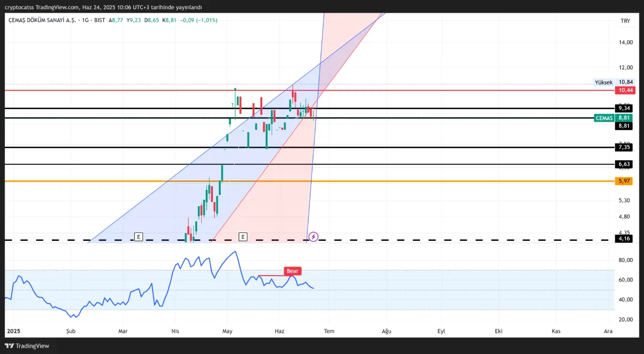Image resolution: width=644 pixels, height=354 pixels.
Task: Click the Tem month on time axis
Action: [x=329, y=331]
